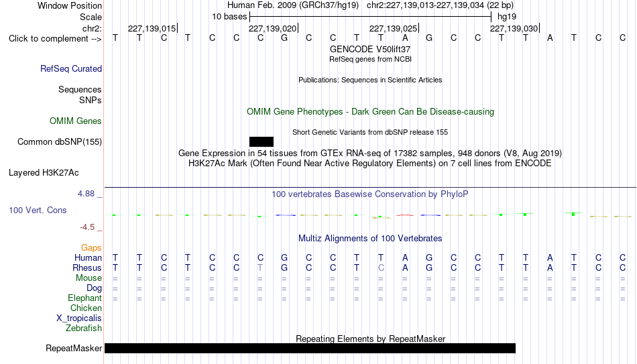Viewport: 637px width, 364px height.
Task: Click the Rhesus alignment row label
Action: (87, 268)
